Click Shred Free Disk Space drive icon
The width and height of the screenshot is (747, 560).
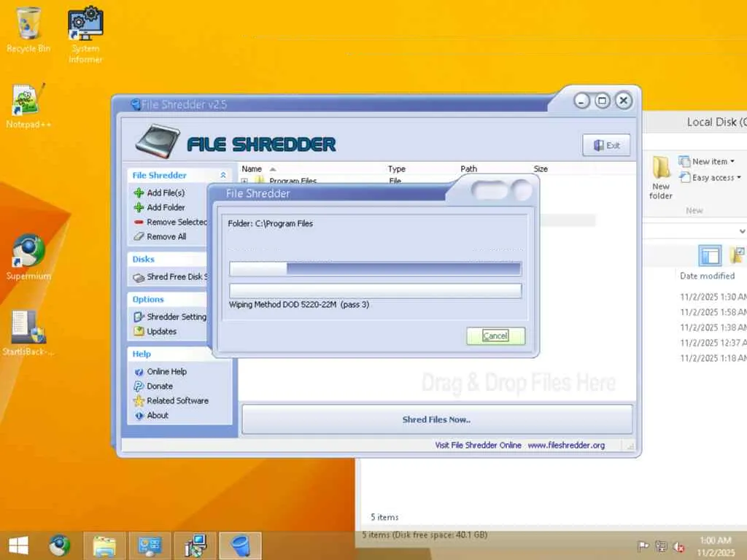(x=139, y=277)
